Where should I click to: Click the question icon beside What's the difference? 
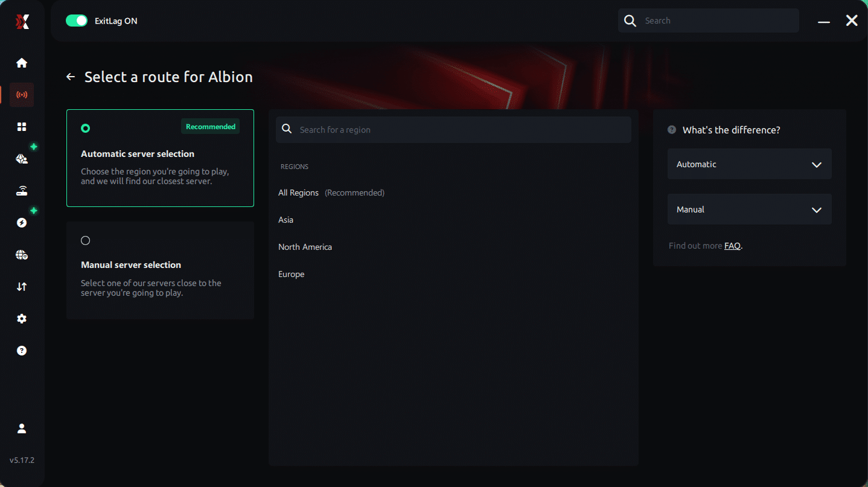tap(672, 130)
